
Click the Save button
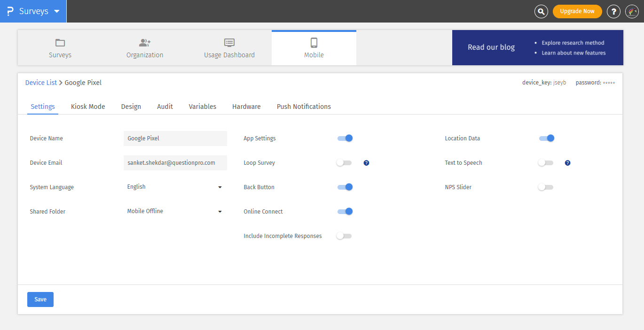[x=40, y=299]
